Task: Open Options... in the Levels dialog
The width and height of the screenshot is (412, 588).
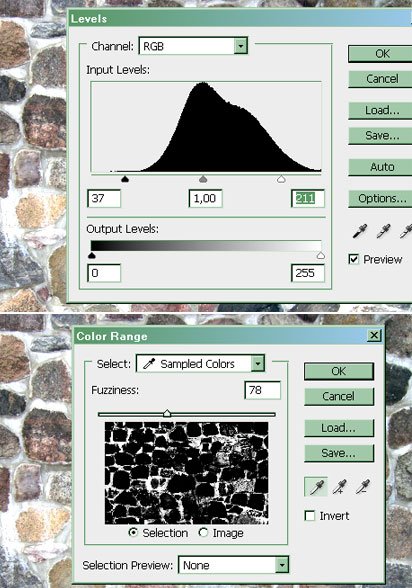Action: coord(380,198)
